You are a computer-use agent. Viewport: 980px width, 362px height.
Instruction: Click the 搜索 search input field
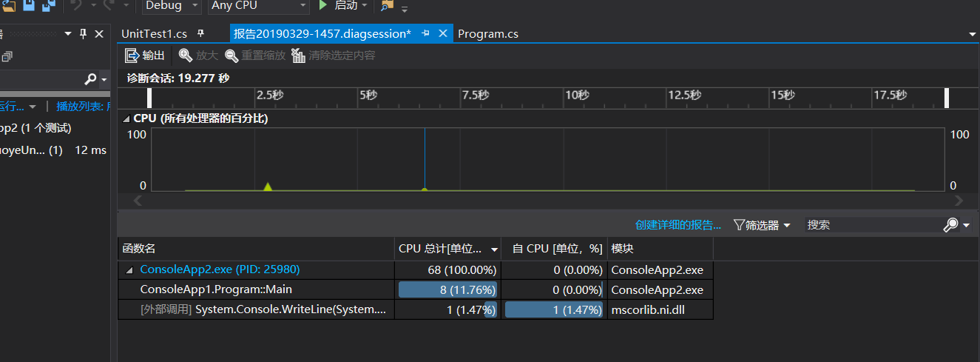(x=873, y=225)
